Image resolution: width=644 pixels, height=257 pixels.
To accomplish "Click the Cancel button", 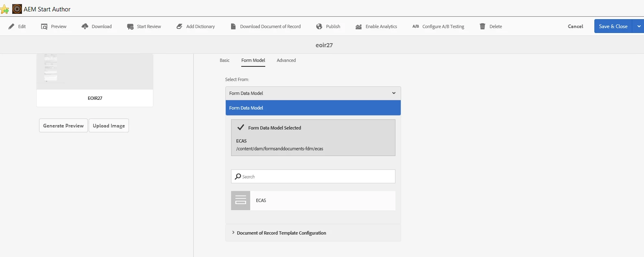I will click(575, 26).
